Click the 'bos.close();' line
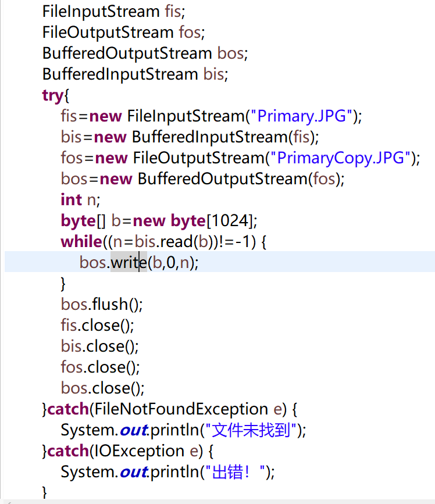435x504 pixels. tap(103, 388)
